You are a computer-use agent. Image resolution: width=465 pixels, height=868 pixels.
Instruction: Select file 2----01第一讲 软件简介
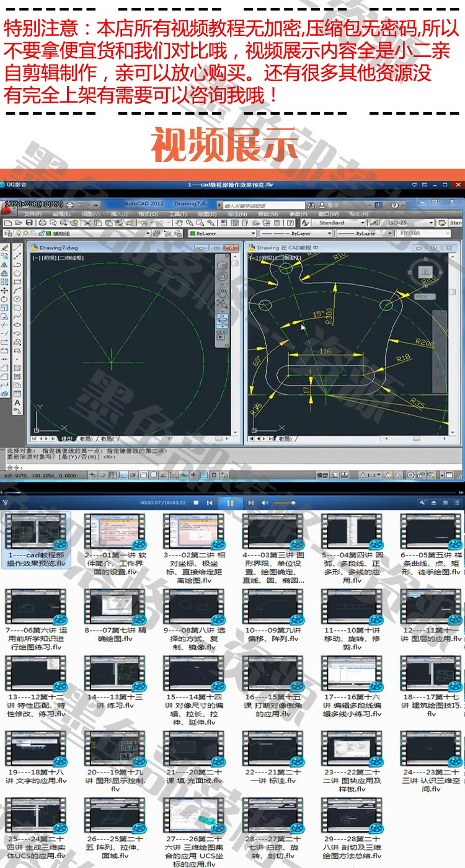pyautogui.click(x=115, y=544)
